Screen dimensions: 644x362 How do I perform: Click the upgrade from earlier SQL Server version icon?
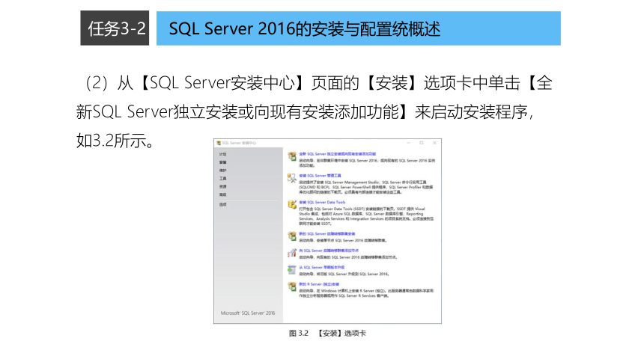(x=292, y=270)
